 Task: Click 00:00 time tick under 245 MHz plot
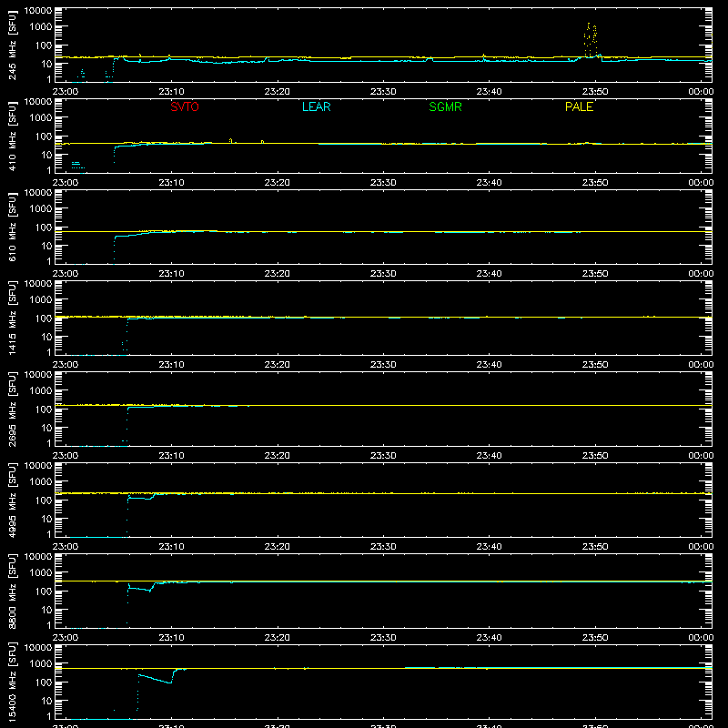click(x=701, y=92)
